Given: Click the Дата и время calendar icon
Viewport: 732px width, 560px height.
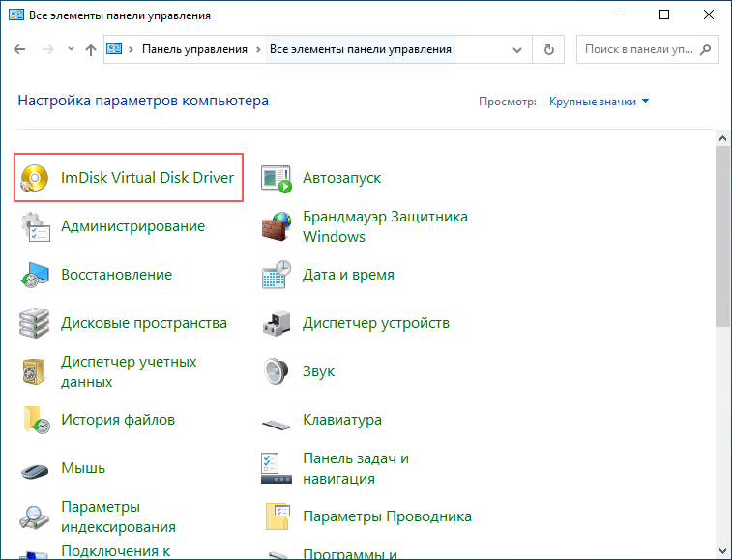Looking at the screenshot, I should tap(277, 275).
